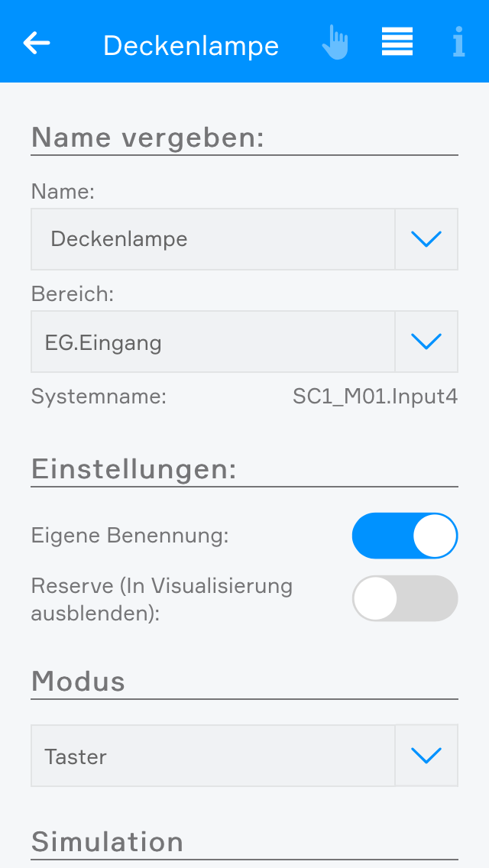Go back using the header arrow
This screenshot has height=868, width=489.
click(37, 43)
